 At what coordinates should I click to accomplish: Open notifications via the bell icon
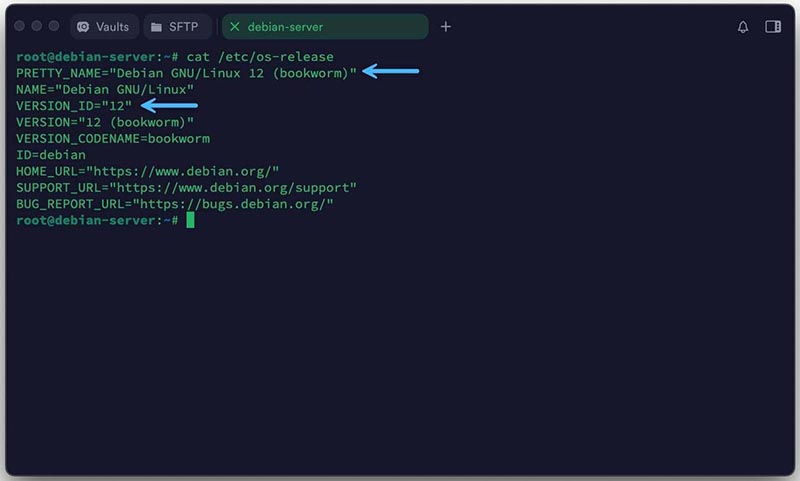(x=743, y=27)
